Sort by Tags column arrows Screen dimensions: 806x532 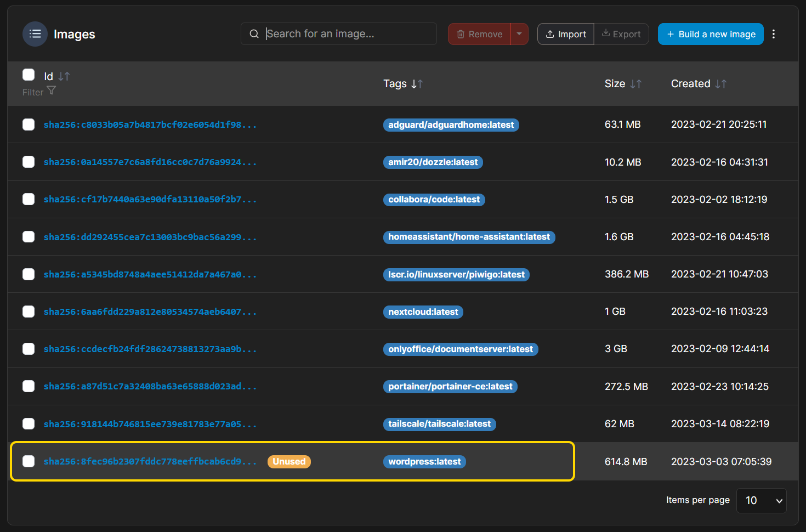coord(417,84)
